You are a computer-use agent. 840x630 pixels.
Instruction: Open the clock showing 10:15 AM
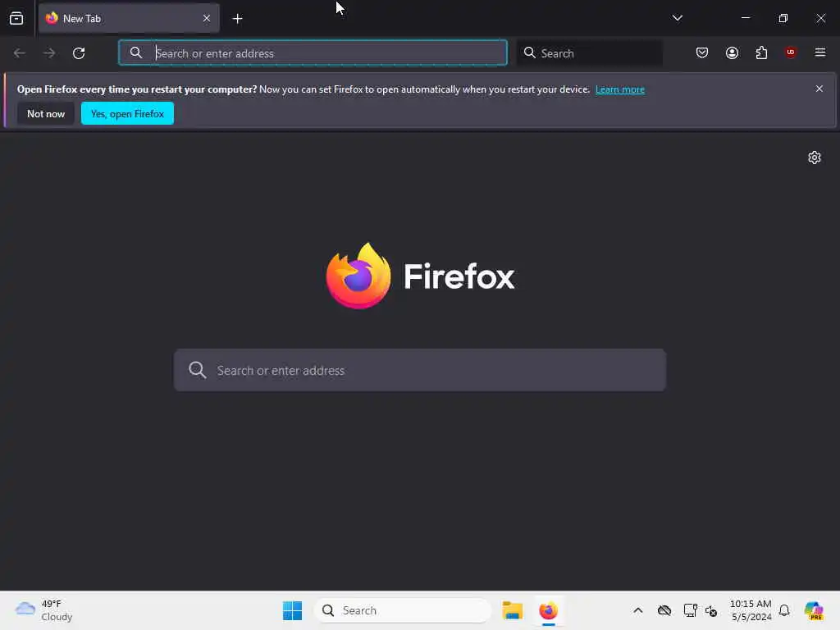(x=751, y=610)
